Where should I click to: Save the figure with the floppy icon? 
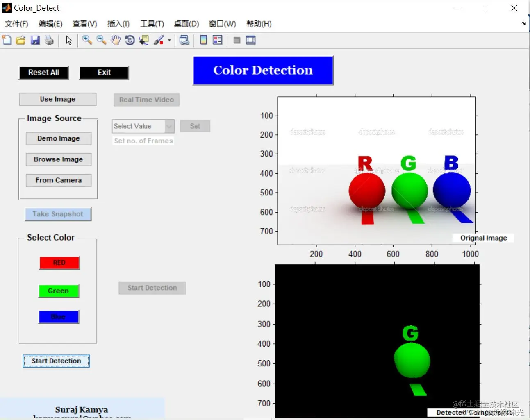[35, 40]
